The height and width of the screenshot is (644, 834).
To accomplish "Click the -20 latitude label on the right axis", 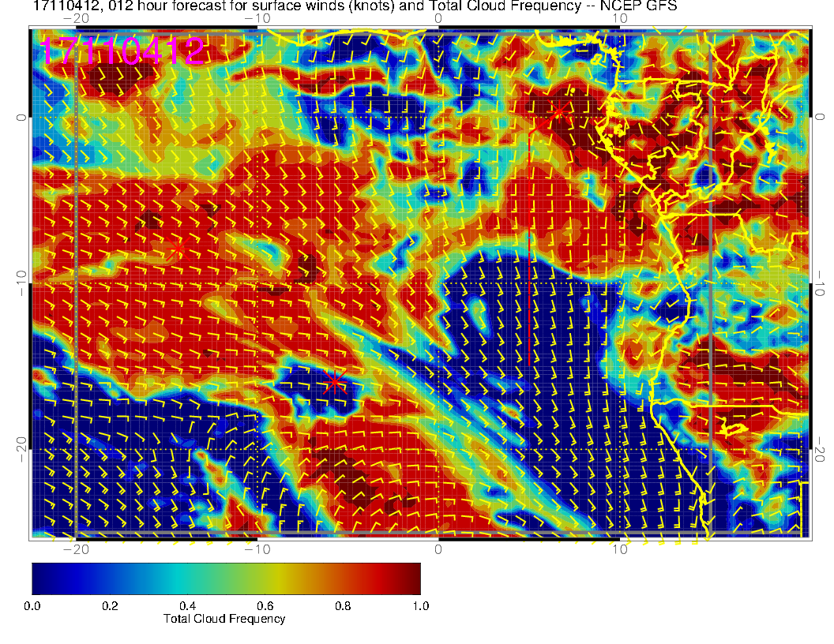I will coord(820,450).
